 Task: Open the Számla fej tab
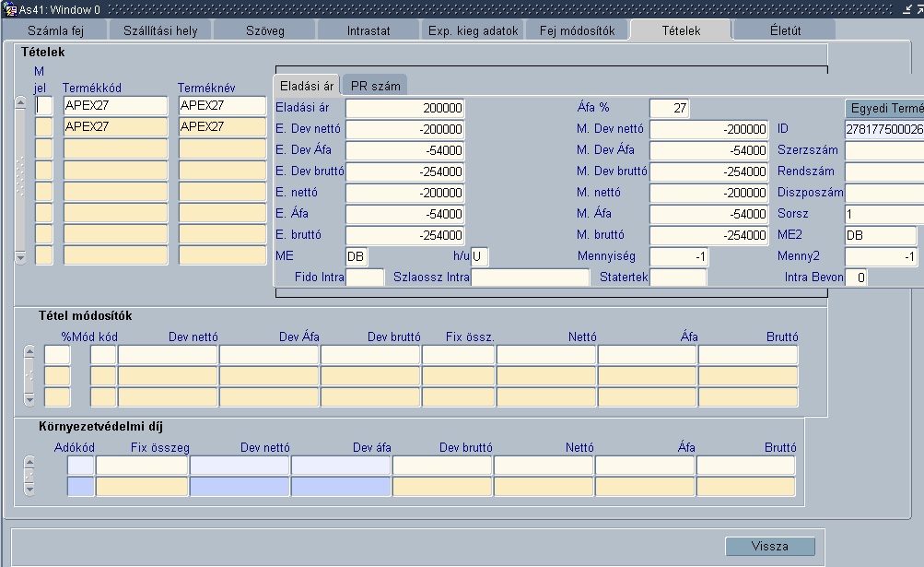[x=55, y=30]
